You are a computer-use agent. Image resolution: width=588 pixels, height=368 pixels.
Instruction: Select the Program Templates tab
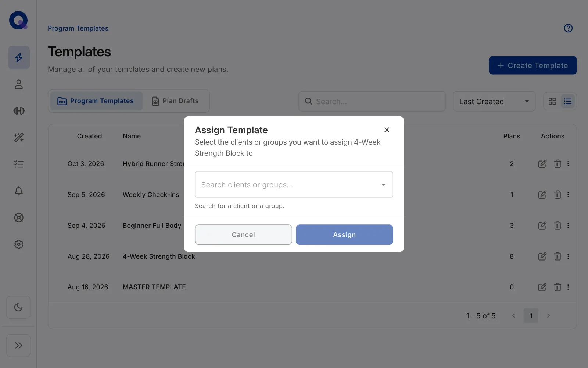96,101
